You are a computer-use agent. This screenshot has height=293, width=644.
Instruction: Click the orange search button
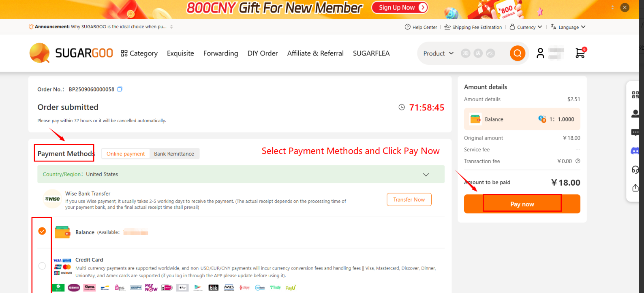517,53
